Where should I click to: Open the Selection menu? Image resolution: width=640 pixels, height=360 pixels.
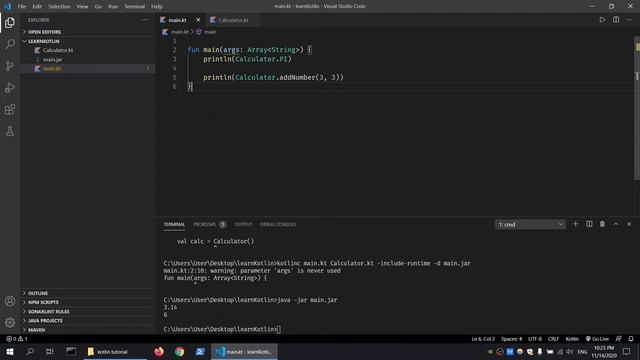coord(59,7)
